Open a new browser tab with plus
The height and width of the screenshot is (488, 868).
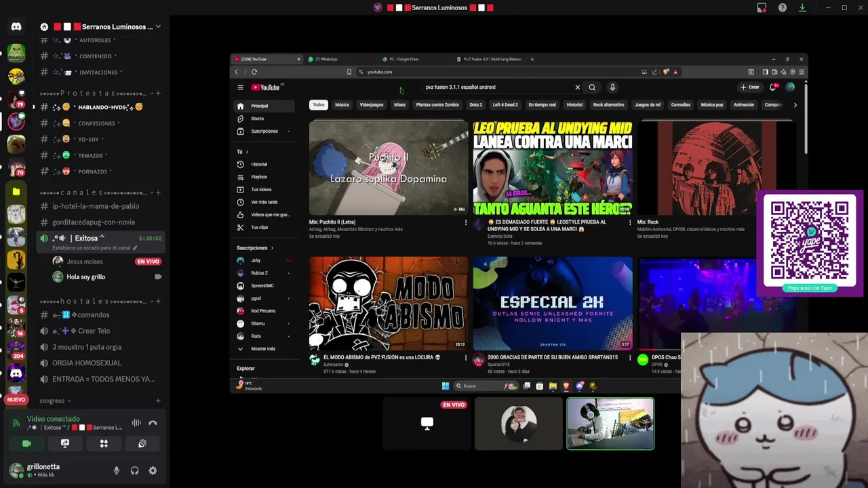click(532, 59)
